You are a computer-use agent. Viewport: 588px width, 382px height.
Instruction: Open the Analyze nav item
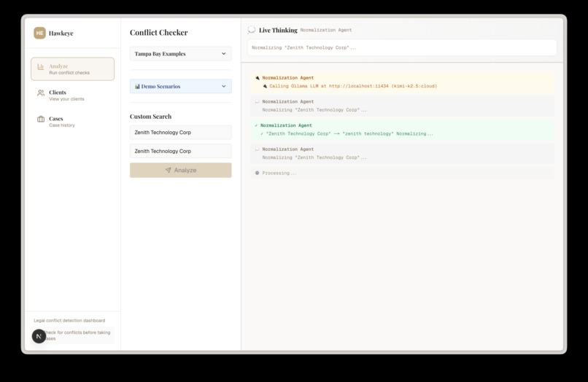tap(72, 69)
